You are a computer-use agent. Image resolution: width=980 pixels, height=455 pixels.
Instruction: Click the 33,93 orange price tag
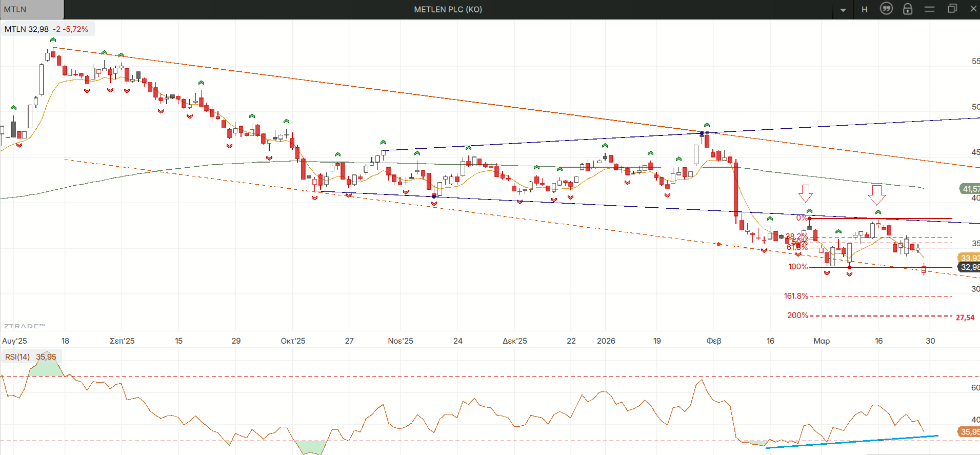pyautogui.click(x=969, y=258)
